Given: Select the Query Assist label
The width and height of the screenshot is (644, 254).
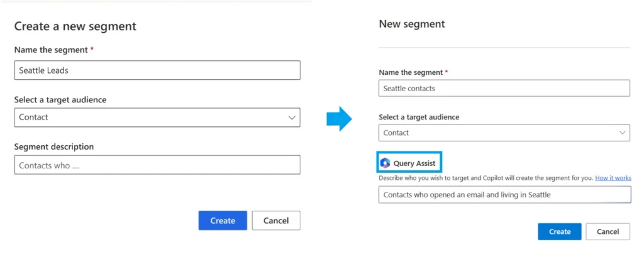Looking at the screenshot, I should 414,163.
